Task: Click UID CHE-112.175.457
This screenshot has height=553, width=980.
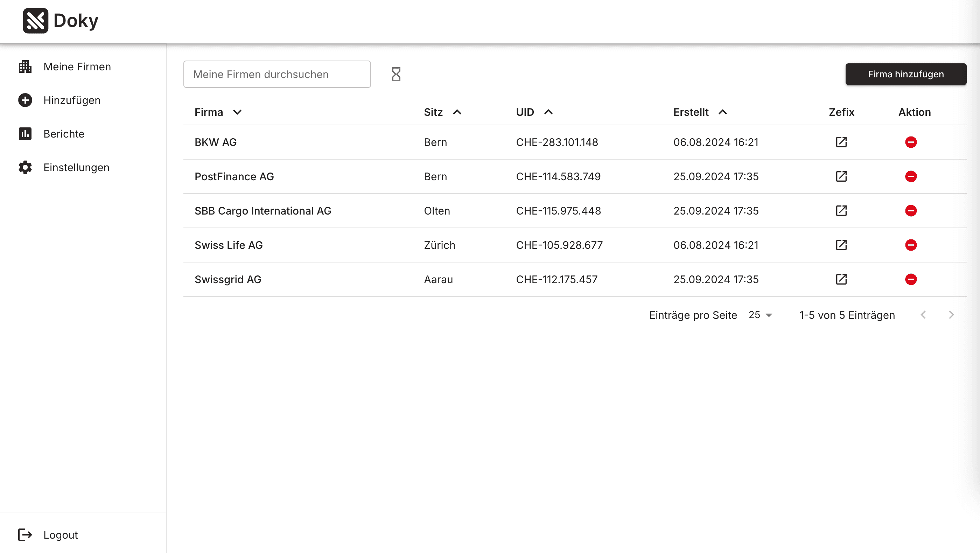Action: click(x=557, y=279)
